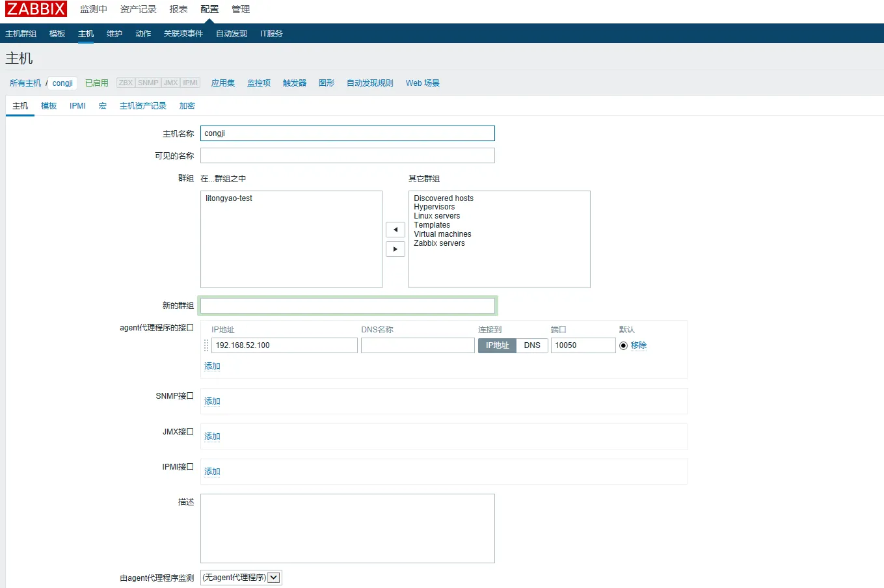The image size is (884, 588).
Task: Open the 图形 link
Action: [327, 83]
